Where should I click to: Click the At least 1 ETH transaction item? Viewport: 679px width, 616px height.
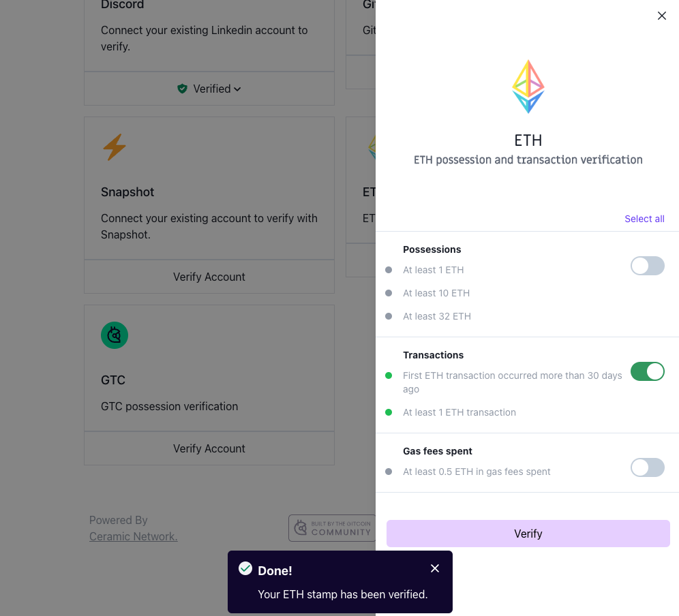pos(459,412)
